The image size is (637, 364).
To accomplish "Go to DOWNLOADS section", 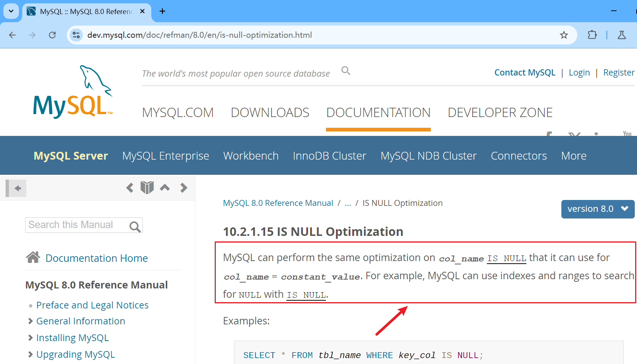I will [270, 113].
